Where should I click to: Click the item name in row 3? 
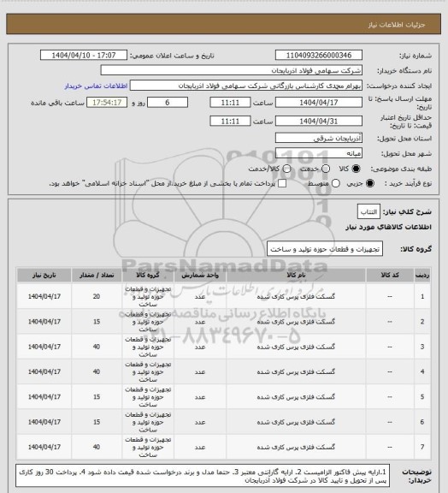click(296, 347)
